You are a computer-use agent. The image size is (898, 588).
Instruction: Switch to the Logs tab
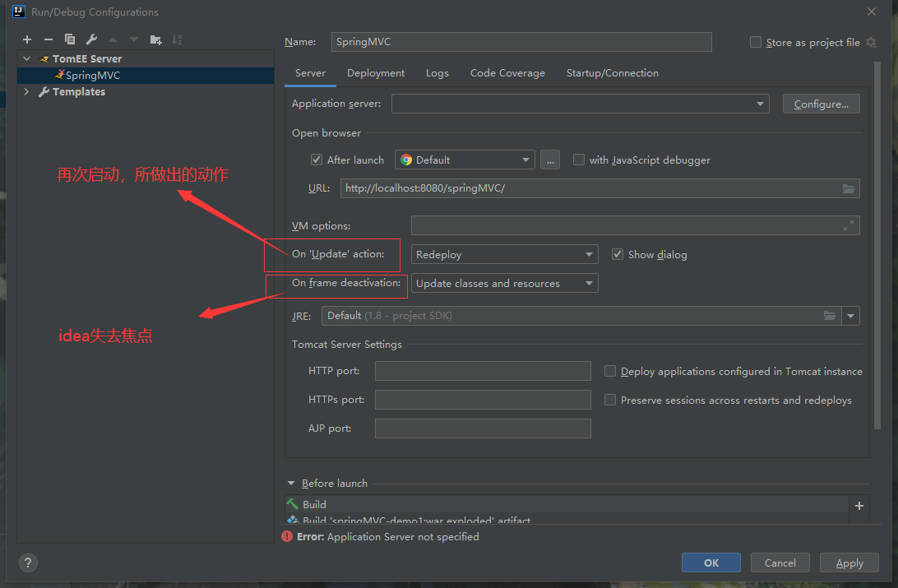(437, 73)
